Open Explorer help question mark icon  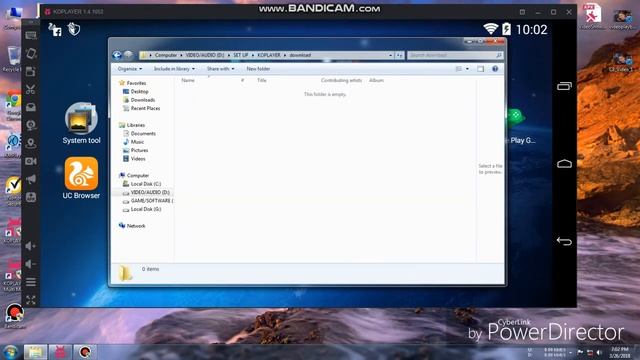(495, 69)
